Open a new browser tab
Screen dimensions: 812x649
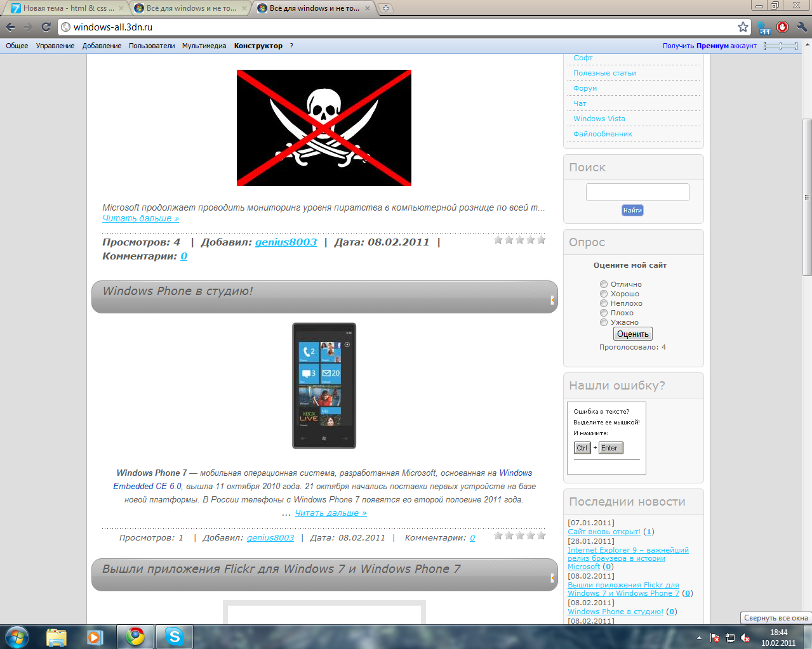(385, 8)
